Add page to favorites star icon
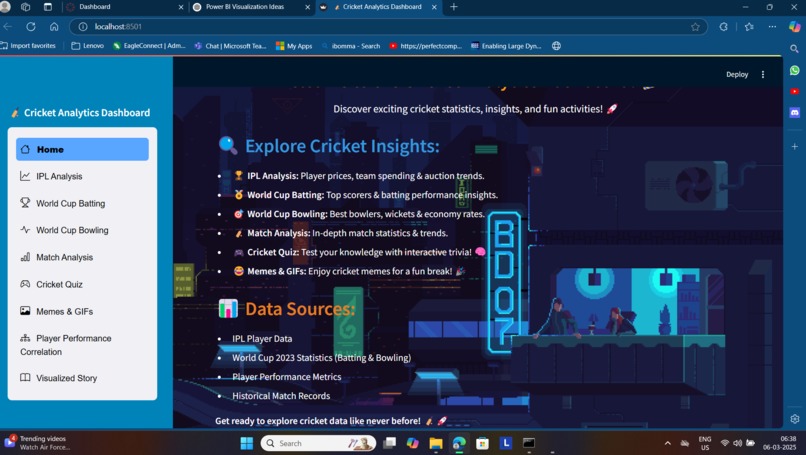Screen dimensions: 806x455 695,27
